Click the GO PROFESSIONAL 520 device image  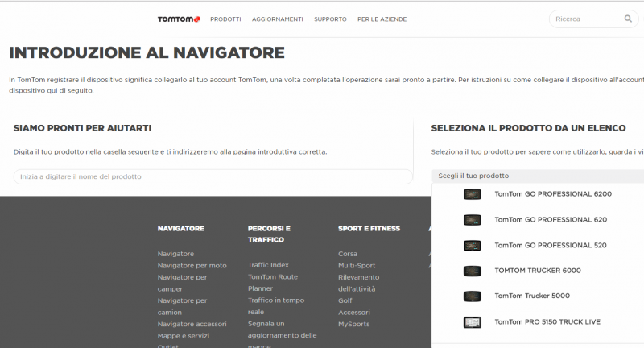point(472,245)
